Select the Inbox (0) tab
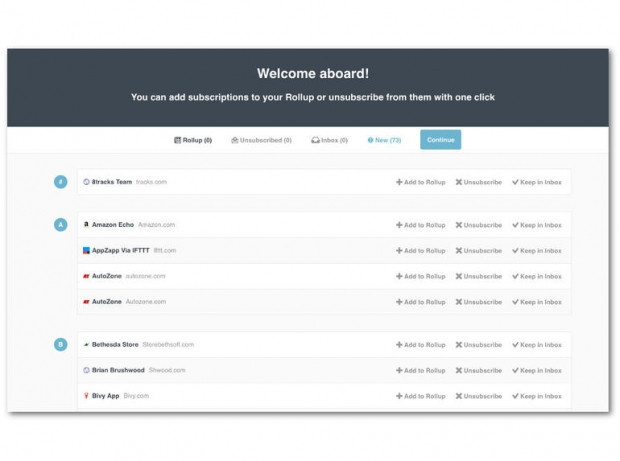The height and width of the screenshot is (461, 620). pyautogui.click(x=330, y=140)
